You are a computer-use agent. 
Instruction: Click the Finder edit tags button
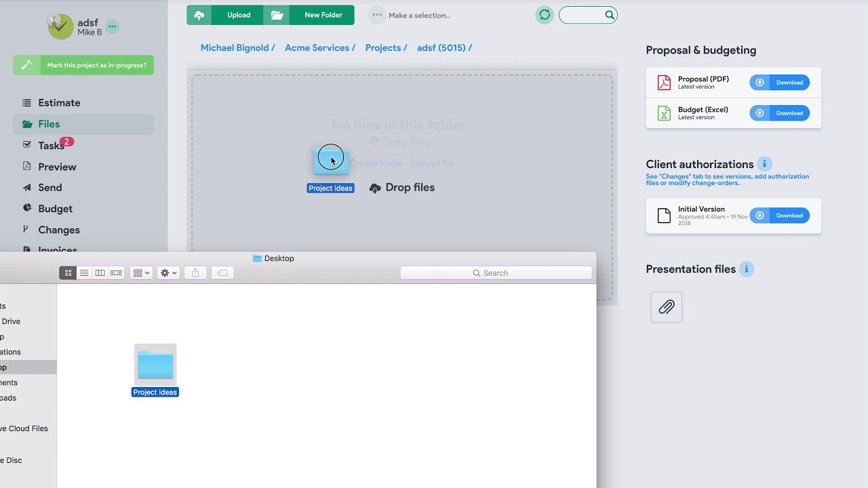222,272
